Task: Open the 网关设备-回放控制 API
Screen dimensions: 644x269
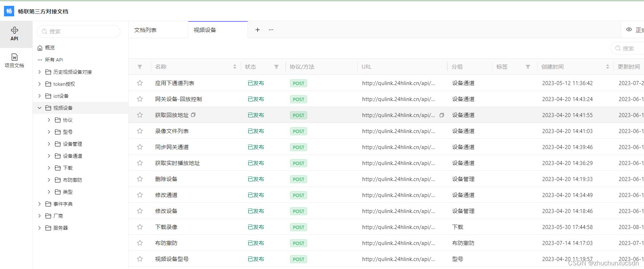Action: [x=178, y=99]
